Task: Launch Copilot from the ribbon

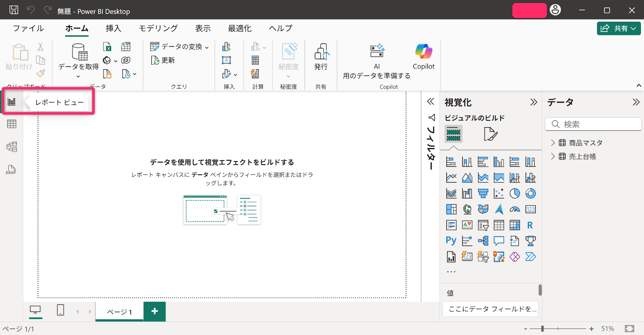Action: [424, 57]
